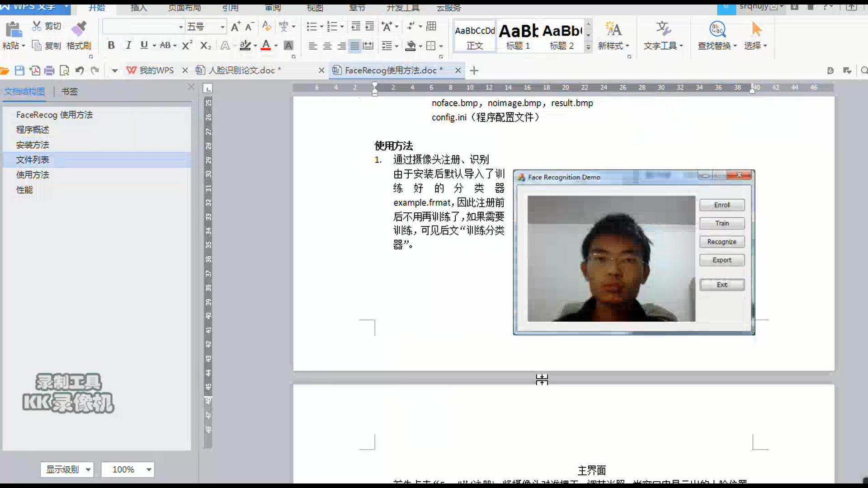The height and width of the screenshot is (488, 868).
Task: Toggle center alignment
Action: (x=327, y=46)
